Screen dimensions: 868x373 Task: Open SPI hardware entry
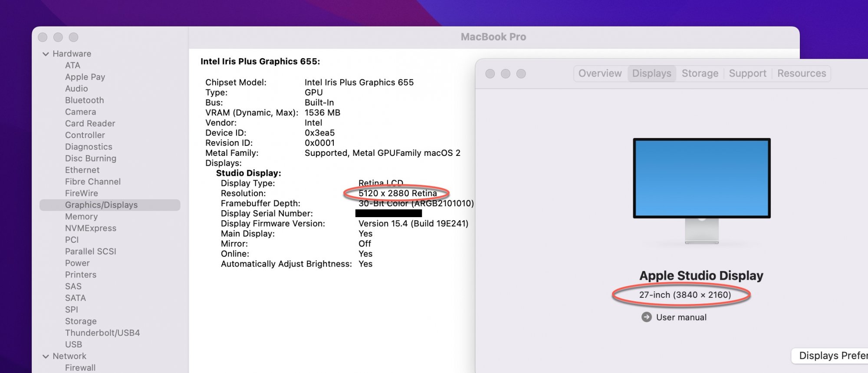pos(72,310)
